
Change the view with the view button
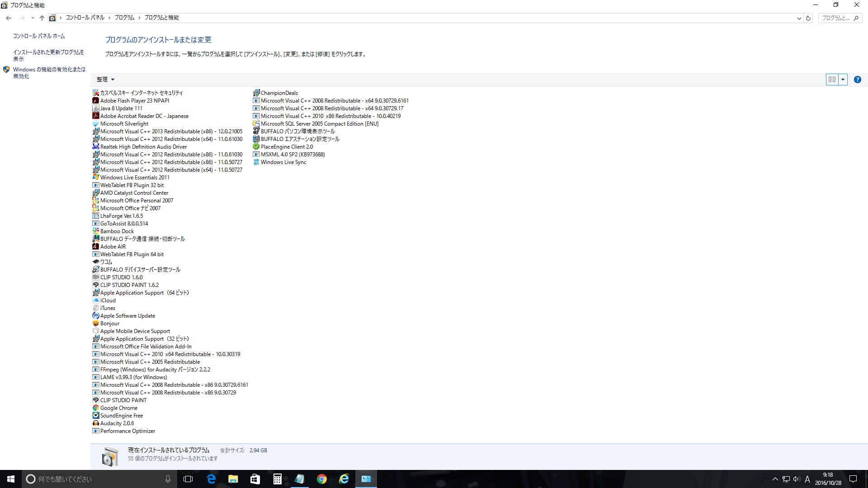(832, 80)
